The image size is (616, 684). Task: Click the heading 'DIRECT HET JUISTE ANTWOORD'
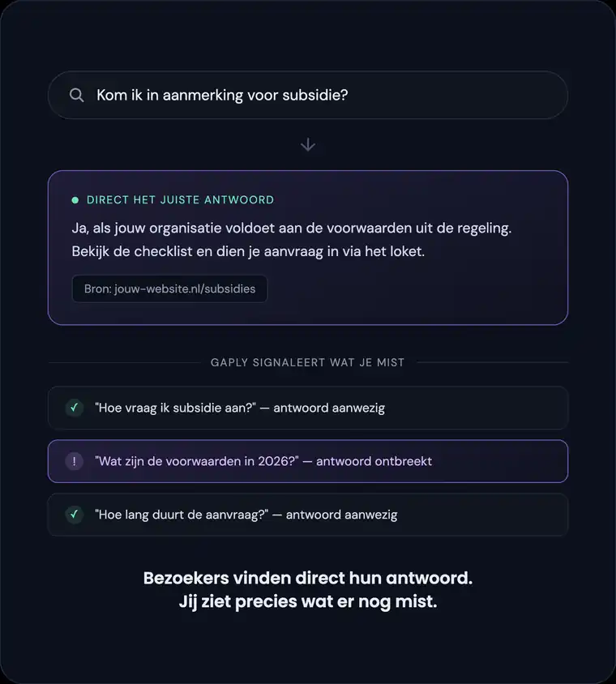pyautogui.click(x=180, y=200)
